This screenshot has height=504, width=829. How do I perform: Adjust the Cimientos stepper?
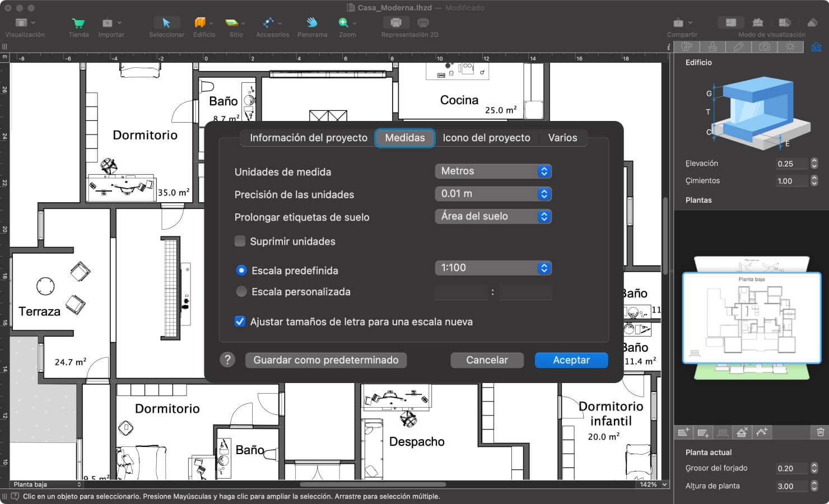coord(814,181)
